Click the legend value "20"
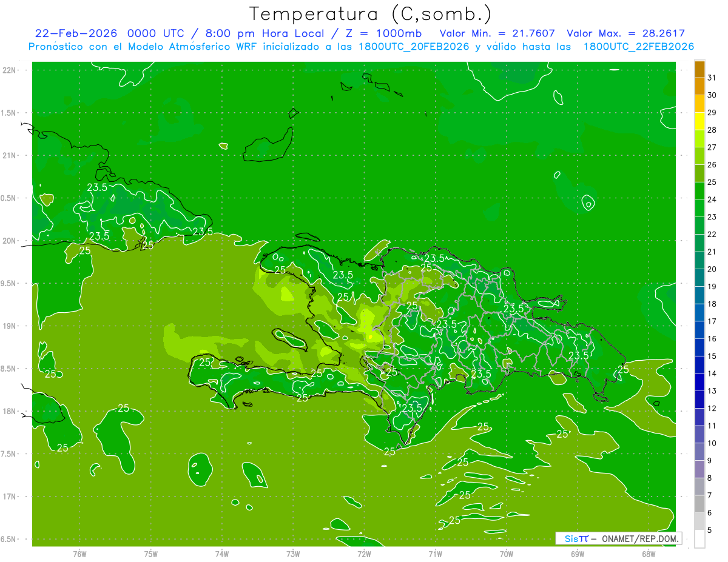728x562 pixels. 712,269
